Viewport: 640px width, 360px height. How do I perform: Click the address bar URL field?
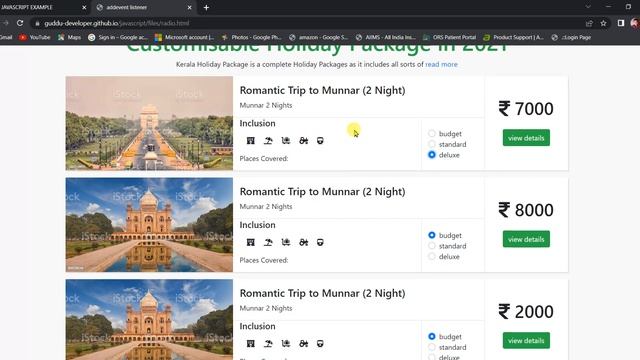point(306,23)
